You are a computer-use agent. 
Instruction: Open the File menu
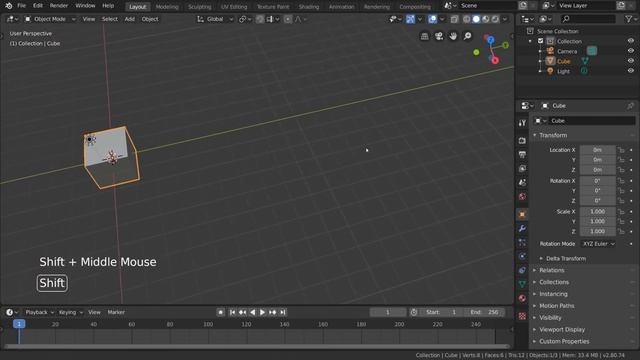tap(22, 6)
